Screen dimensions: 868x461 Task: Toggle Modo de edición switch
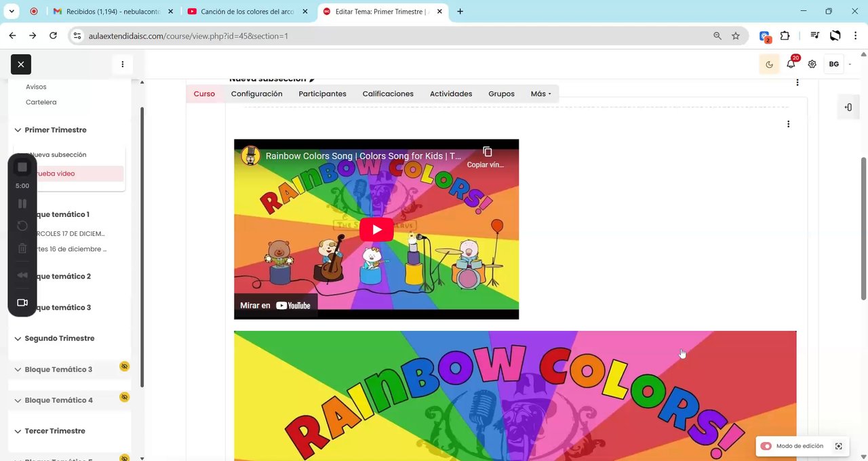coord(766,446)
